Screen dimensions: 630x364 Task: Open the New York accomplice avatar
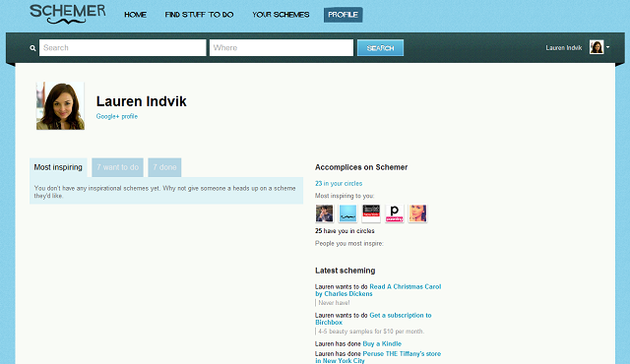tap(371, 213)
